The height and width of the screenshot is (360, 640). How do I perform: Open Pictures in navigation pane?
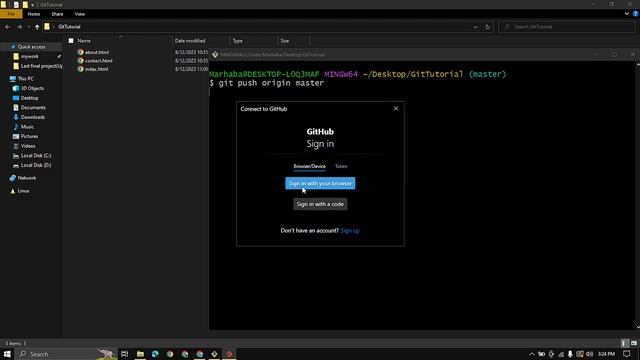pos(29,137)
